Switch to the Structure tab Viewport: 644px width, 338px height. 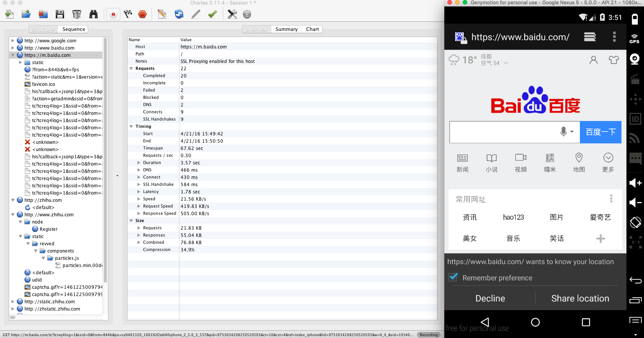(x=43, y=29)
